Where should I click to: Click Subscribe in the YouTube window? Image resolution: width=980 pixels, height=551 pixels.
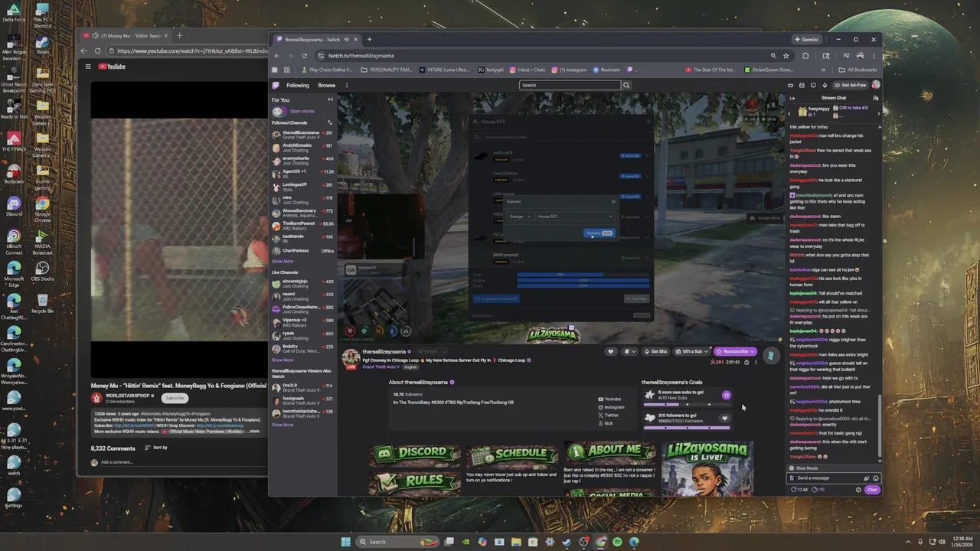(x=175, y=398)
